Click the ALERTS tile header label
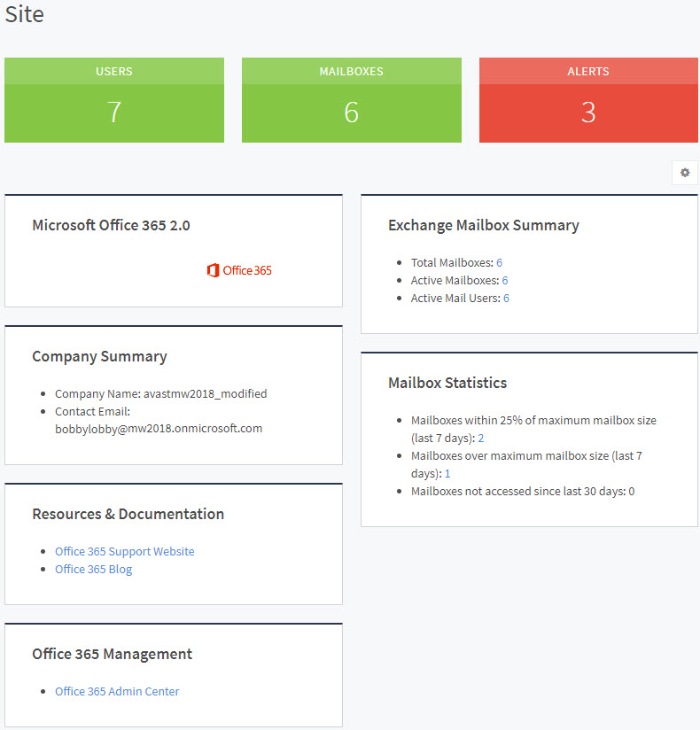The width and height of the screenshot is (700, 730). point(588,71)
